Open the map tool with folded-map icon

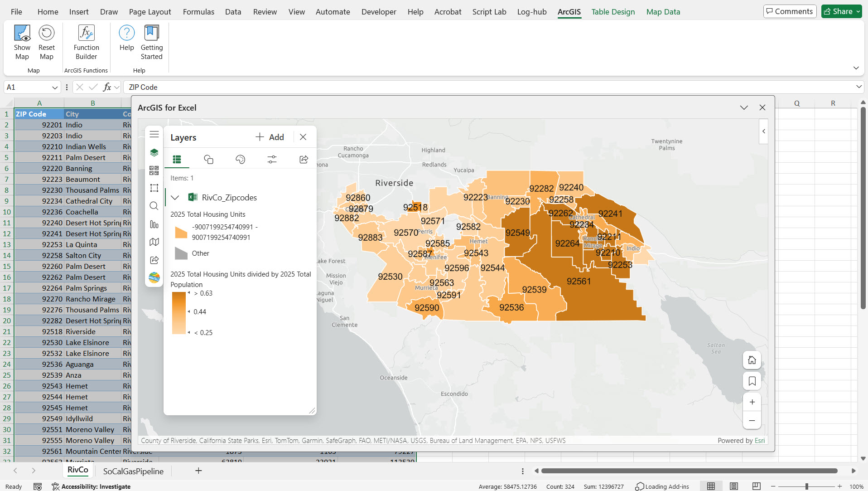point(154,242)
